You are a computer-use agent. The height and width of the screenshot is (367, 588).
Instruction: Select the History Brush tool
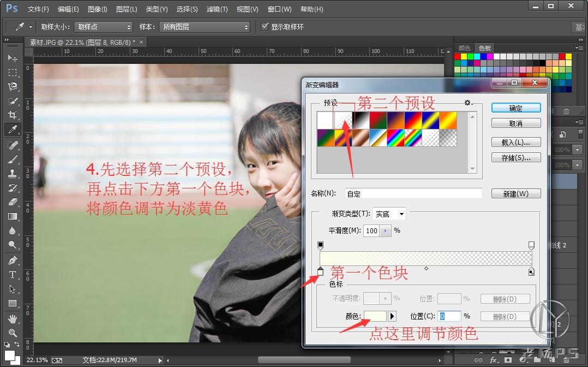point(13,188)
